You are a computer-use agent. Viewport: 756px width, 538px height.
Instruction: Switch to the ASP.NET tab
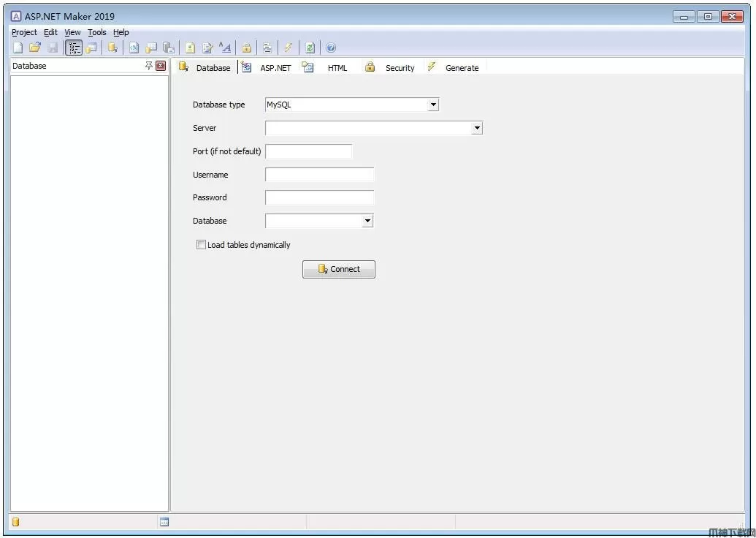pyautogui.click(x=275, y=68)
